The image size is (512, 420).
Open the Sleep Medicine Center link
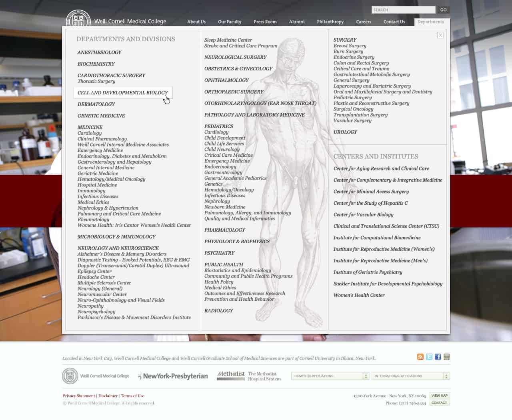tap(228, 40)
